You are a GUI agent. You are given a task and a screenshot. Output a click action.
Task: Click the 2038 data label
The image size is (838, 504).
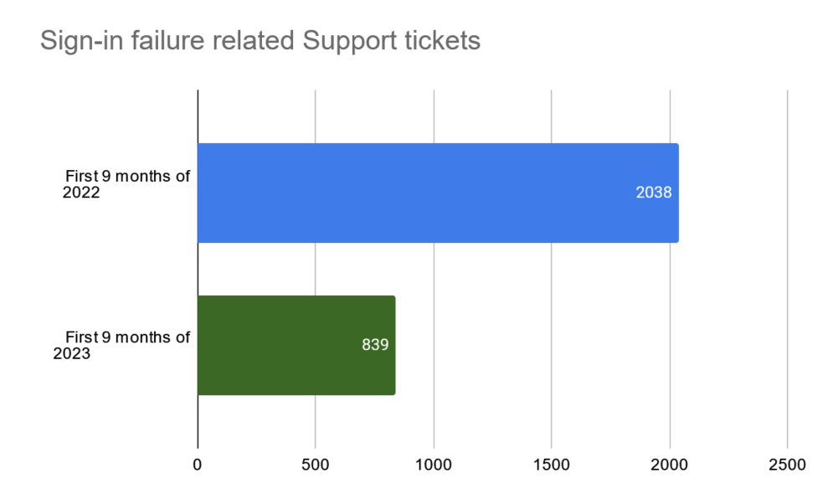pyautogui.click(x=654, y=193)
